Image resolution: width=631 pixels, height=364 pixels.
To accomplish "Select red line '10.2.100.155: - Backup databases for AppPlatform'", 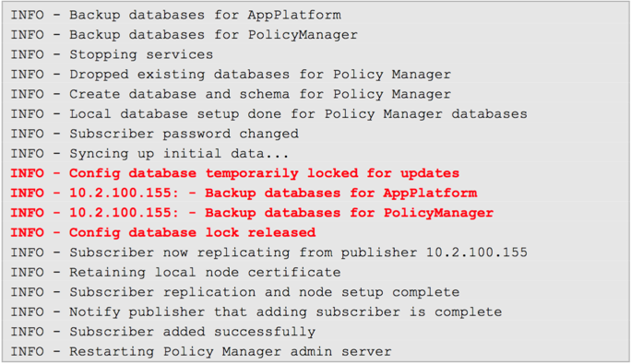I will tap(244, 194).
